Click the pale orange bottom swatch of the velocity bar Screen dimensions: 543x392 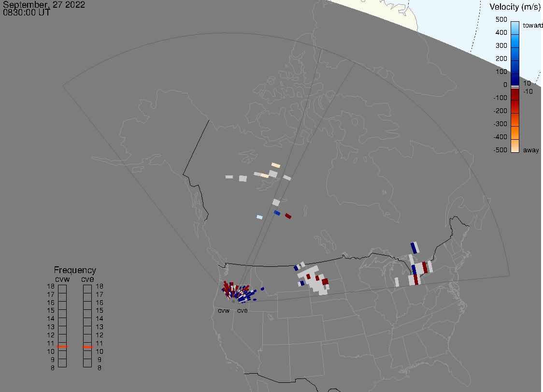tap(515, 146)
